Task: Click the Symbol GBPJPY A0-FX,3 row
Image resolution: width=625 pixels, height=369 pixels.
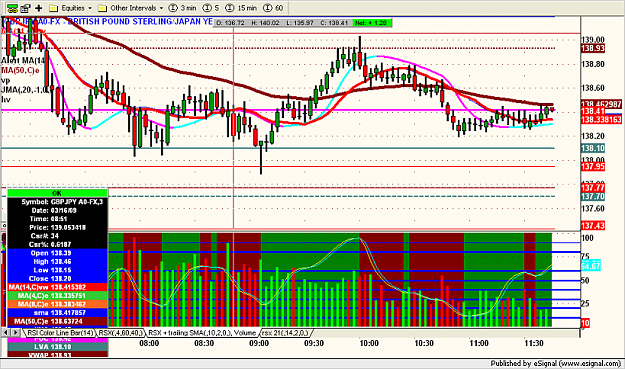Action: 57,202
